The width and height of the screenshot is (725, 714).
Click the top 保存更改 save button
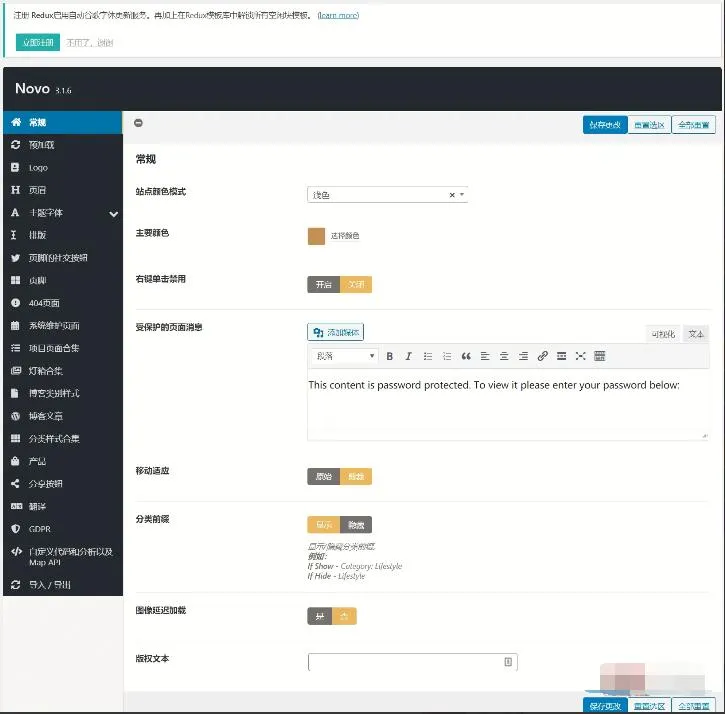pos(605,125)
